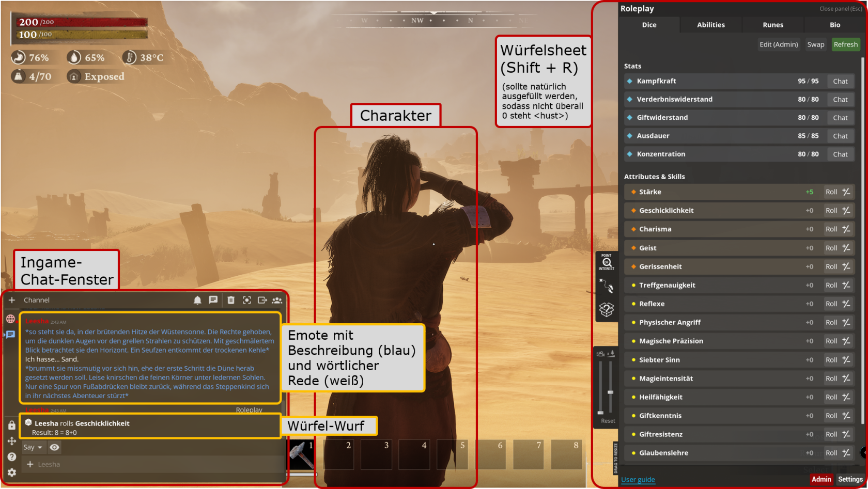The height and width of the screenshot is (489, 868).
Task: Toggle the eye visibility button beside Say
Action: tap(54, 447)
